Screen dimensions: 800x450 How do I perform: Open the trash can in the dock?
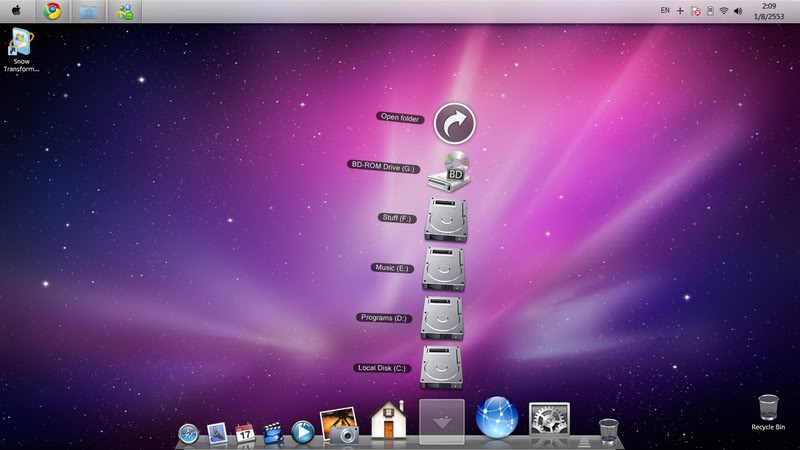tap(609, 431)
